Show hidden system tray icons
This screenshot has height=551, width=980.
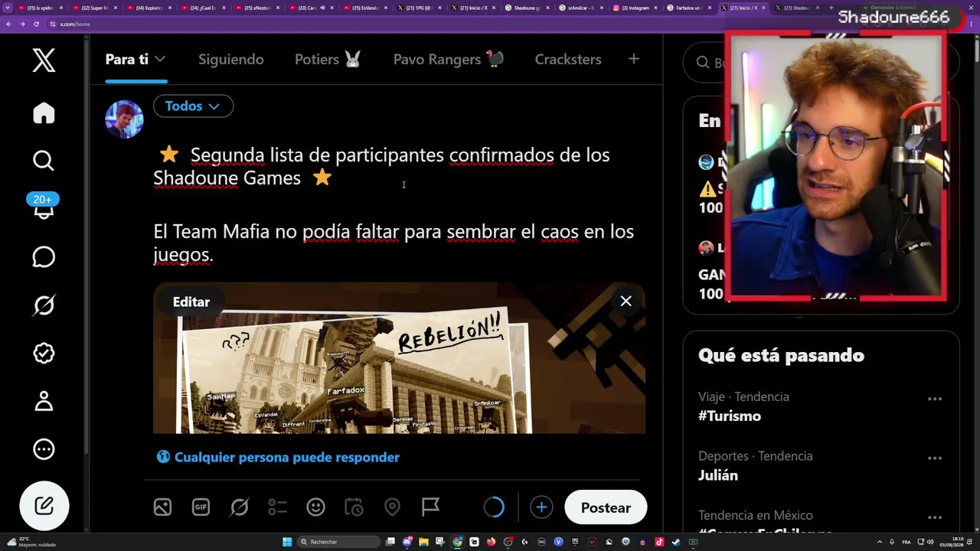pyautogui.click(x=879, y=542)
